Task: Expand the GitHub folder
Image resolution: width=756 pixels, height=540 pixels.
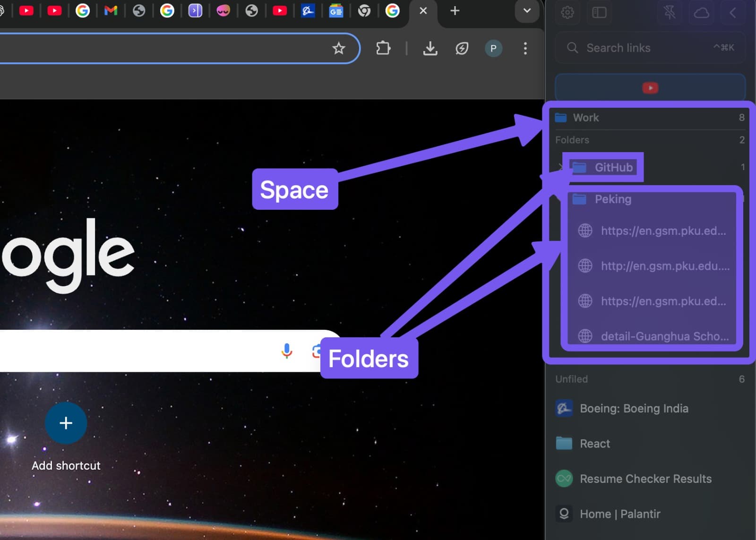Action: 560,167
